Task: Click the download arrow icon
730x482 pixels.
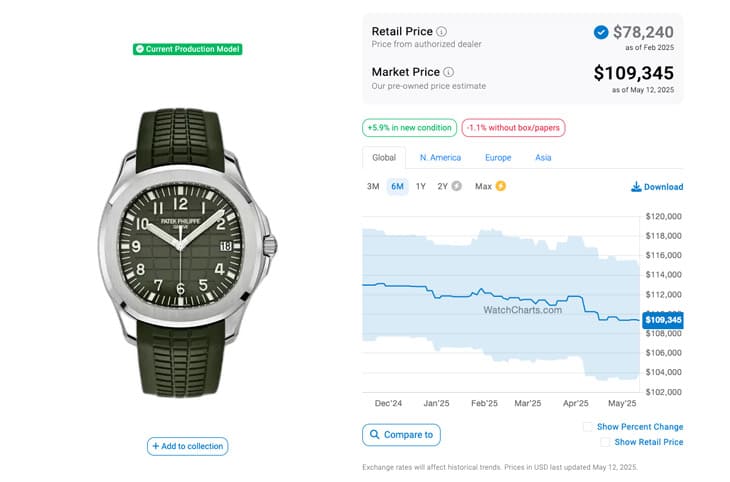Action: click(x=636, y=187)
